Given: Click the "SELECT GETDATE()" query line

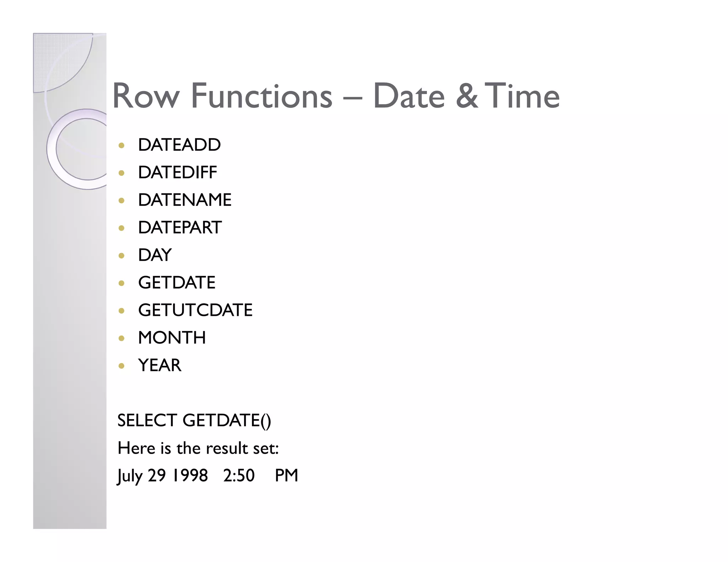Looking at the screenshot, I should point(194,421).
